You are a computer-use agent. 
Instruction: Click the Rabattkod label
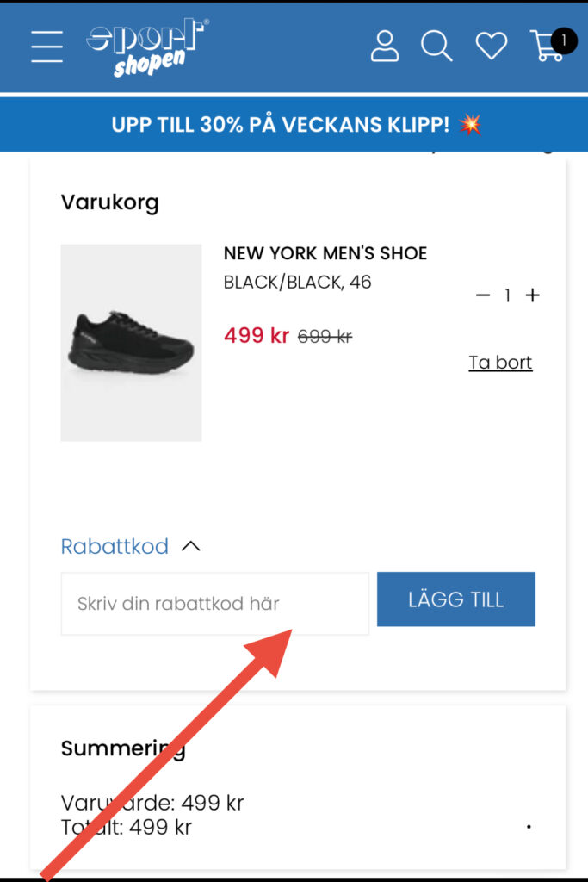(x=115, y=546)
